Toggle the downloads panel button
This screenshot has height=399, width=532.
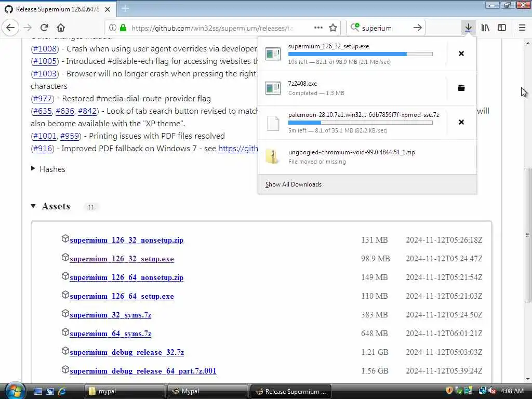(468, 28)
